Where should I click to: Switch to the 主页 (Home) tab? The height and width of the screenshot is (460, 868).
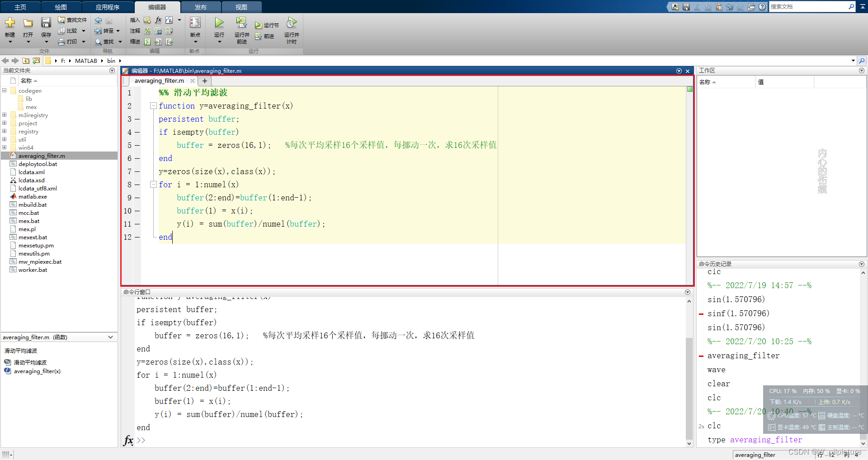point(20,7)
